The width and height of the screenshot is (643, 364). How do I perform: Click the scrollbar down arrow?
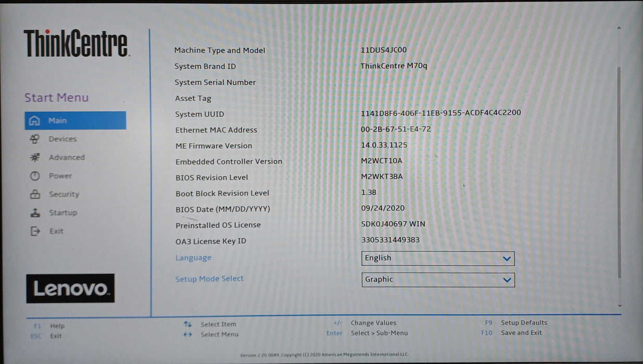620,306
